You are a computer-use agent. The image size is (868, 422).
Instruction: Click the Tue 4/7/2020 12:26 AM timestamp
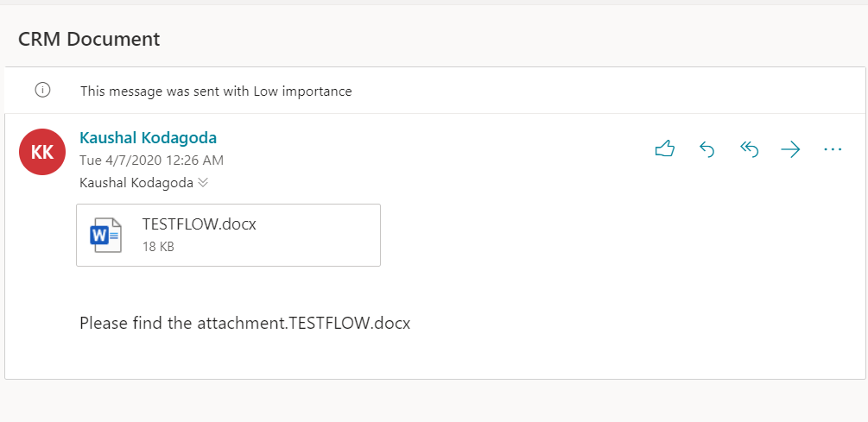pos(151,161)
